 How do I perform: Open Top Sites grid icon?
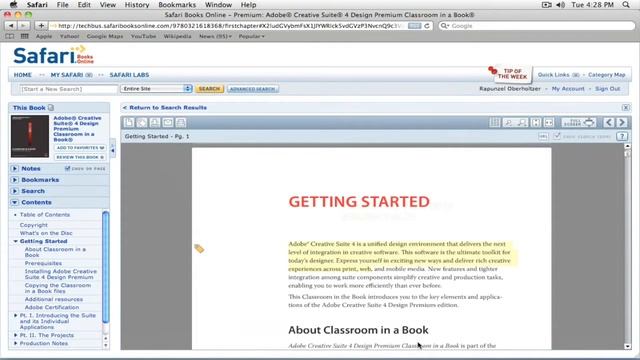point(24,36)
